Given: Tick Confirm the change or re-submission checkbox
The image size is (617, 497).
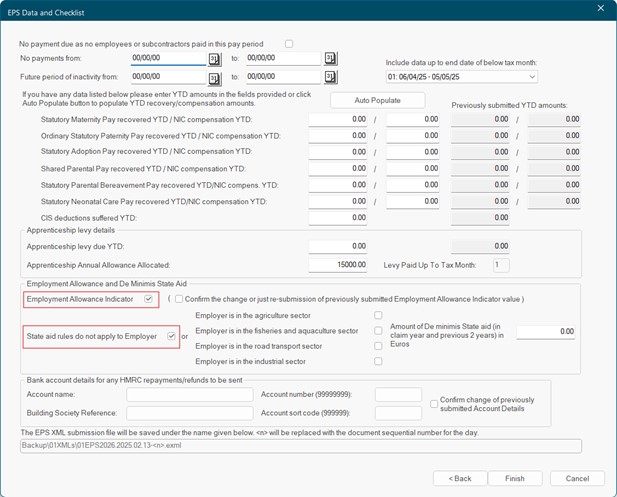Looking at the screenshot, I should pos(179,299).
